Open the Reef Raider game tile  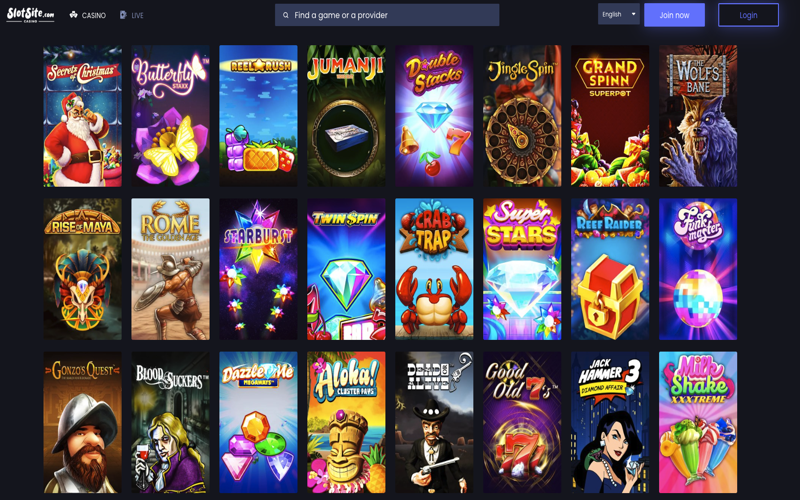pyautogui.click(x=610, y=269)
